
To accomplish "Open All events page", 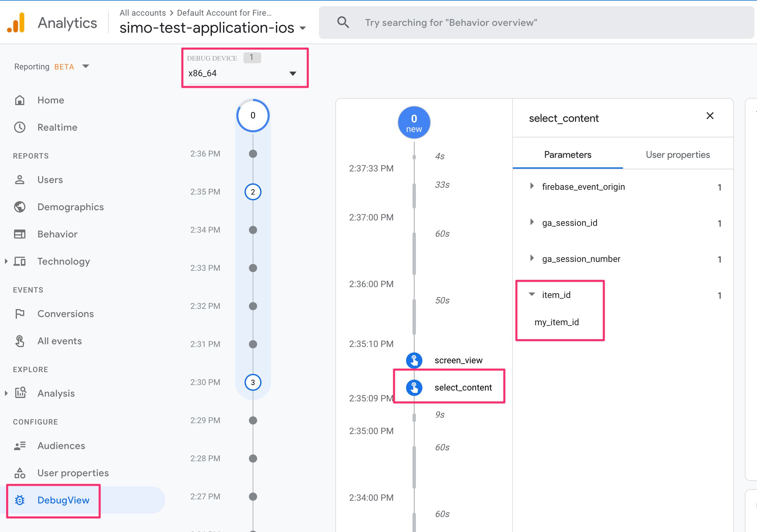I will point(60,341).
